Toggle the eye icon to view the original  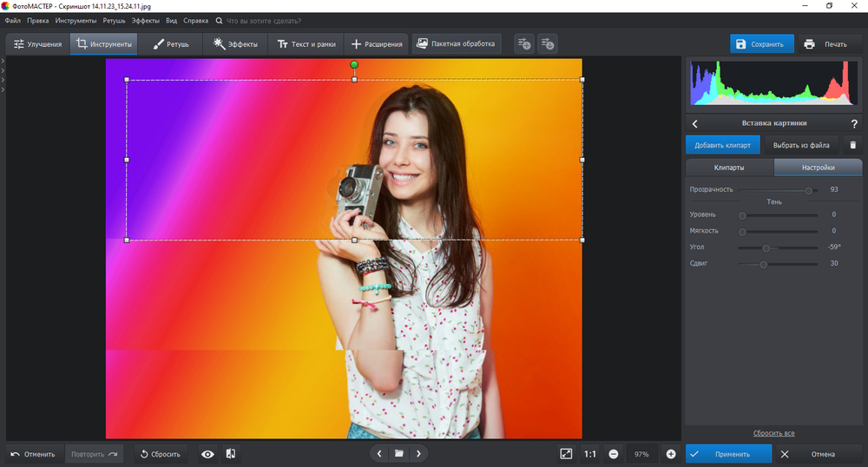pyautogui.click(x=207, y=454)
